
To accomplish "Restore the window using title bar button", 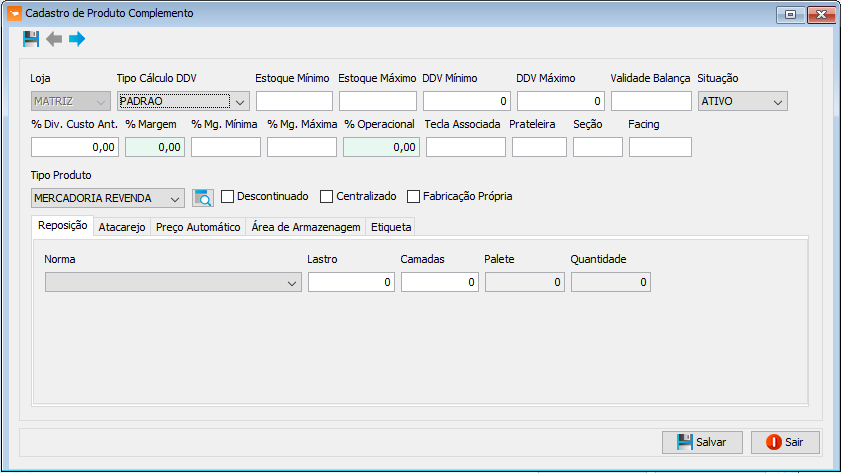I will pos(791,14).
